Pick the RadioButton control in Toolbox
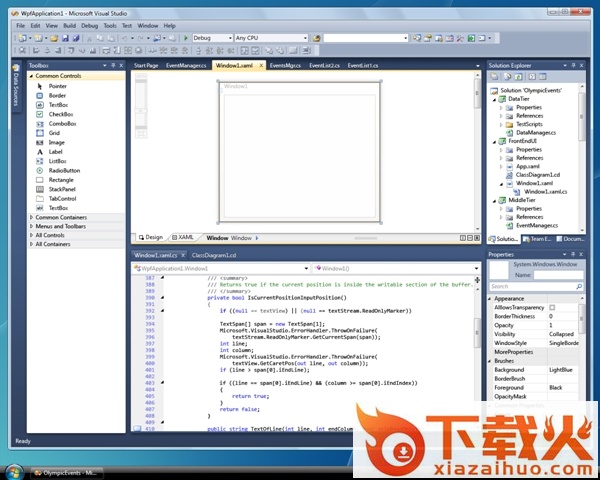This screenshot has width=600, height=480. coord(64,170)
